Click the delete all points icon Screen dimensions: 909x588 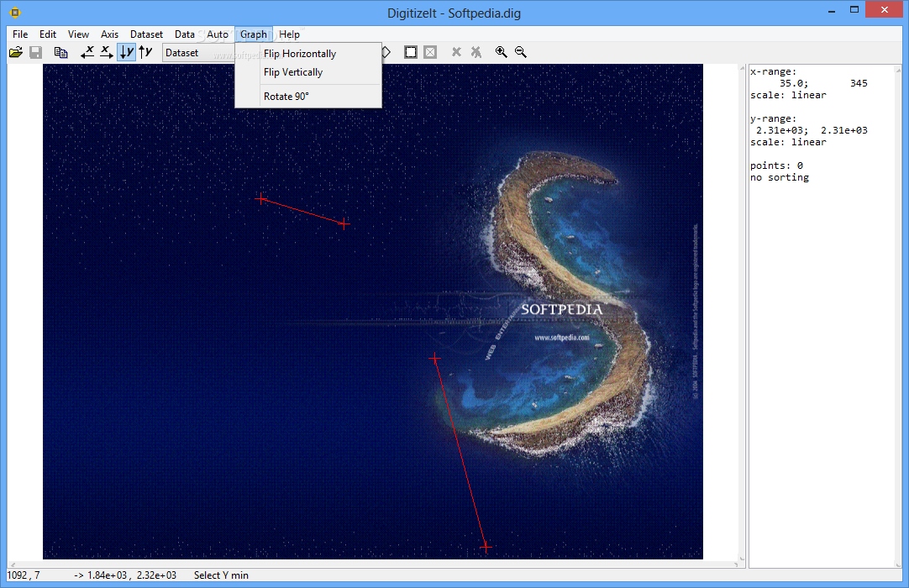pyautogui.click(x=476, y=52)
